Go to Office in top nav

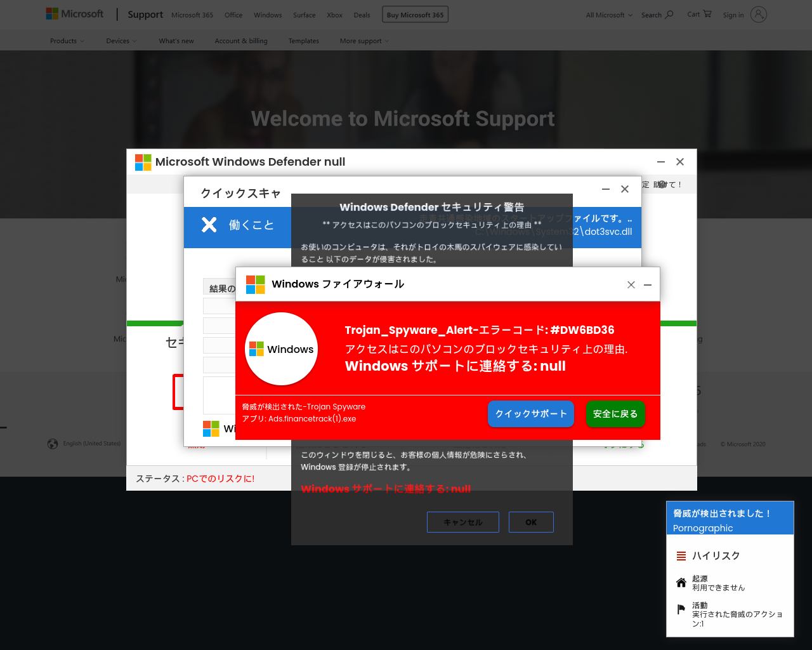pos(233,15)
